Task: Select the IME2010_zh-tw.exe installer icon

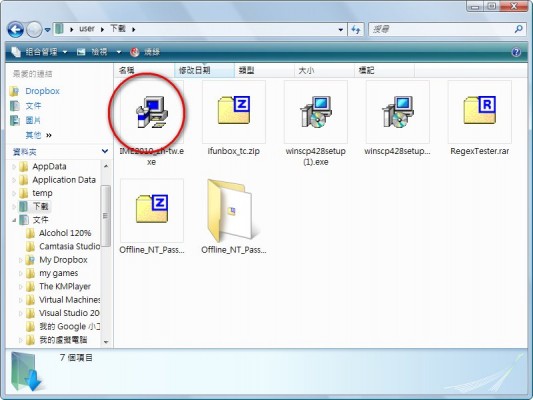Action: (152, 112)
